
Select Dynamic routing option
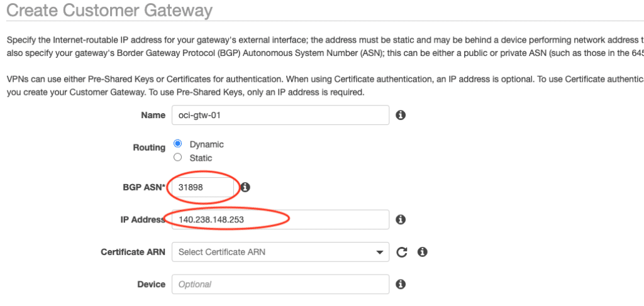177,144
